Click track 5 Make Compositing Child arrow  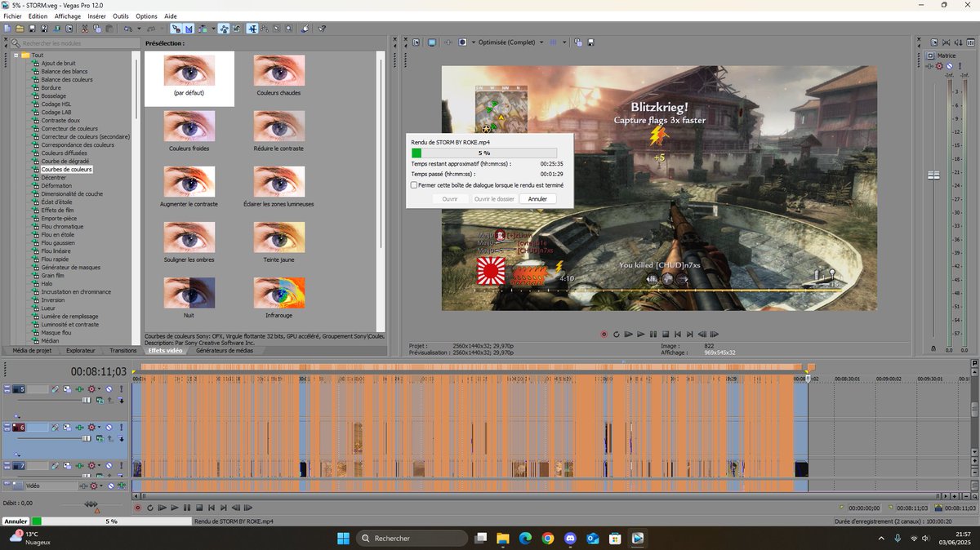coord(122,400)
